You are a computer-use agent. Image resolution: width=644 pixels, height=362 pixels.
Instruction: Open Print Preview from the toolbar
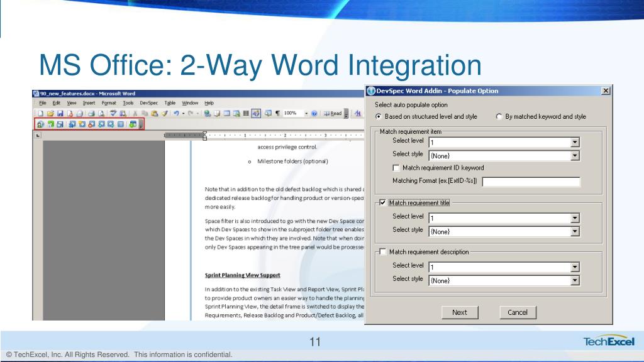click(101, 113)
